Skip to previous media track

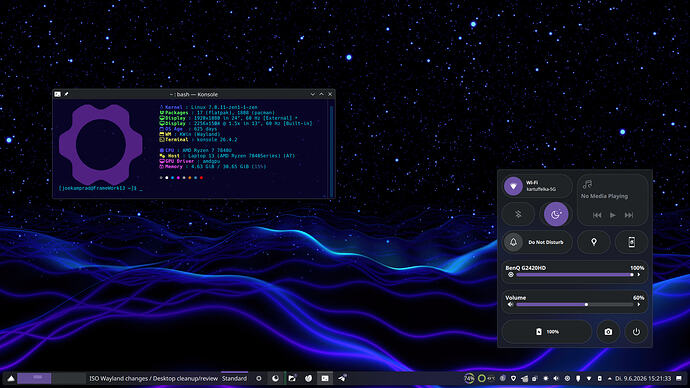point(597,215)
